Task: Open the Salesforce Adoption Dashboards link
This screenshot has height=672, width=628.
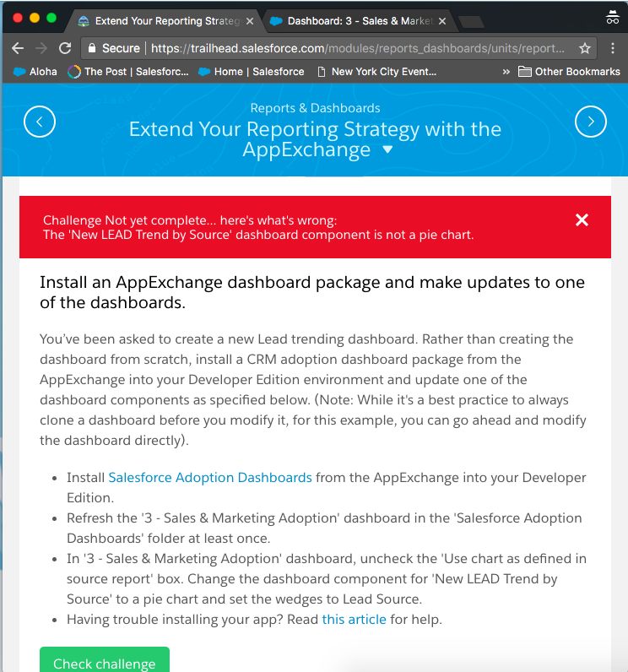Action: (210, 478)
